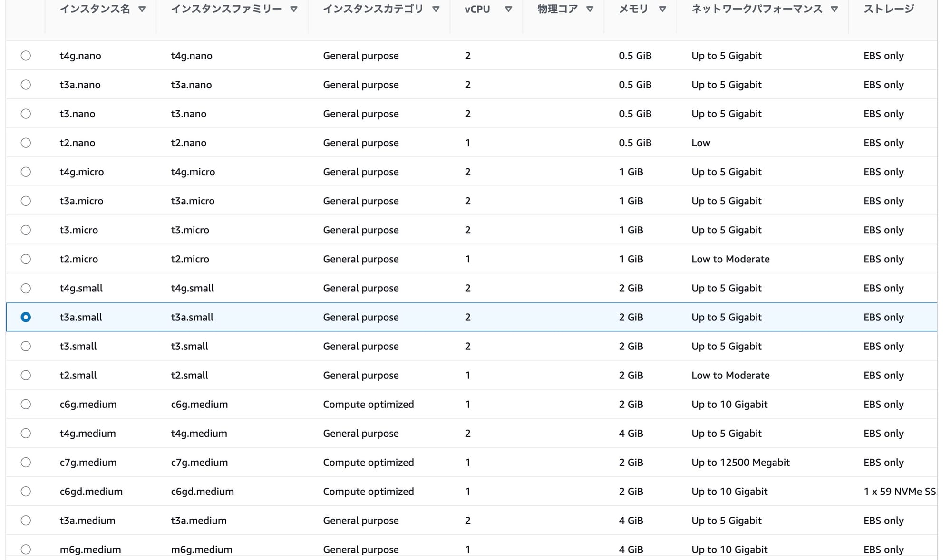Choose t3.small instance radio button
951x560 pixels.
pyautogui.click(x=26, y=346)
